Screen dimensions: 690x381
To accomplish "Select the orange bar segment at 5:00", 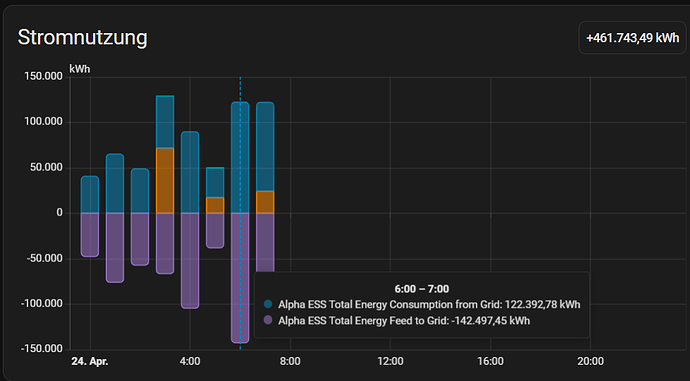I will [x=215, y=205].
